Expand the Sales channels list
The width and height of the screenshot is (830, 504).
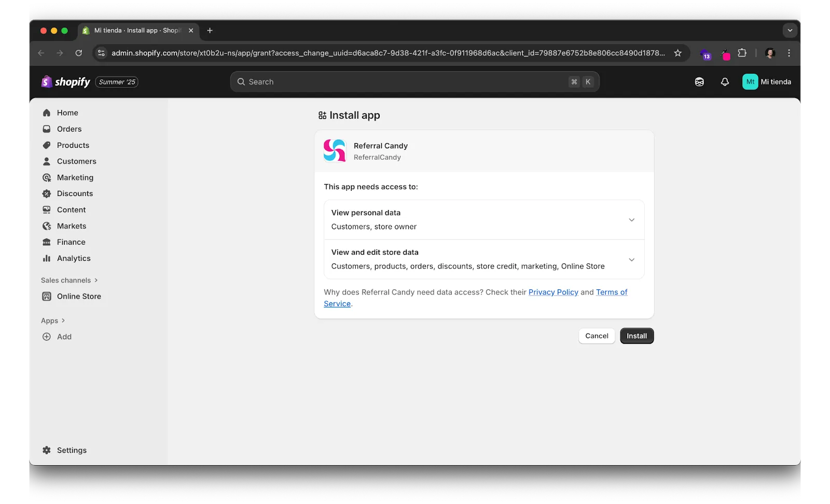(x=69, y=280)
